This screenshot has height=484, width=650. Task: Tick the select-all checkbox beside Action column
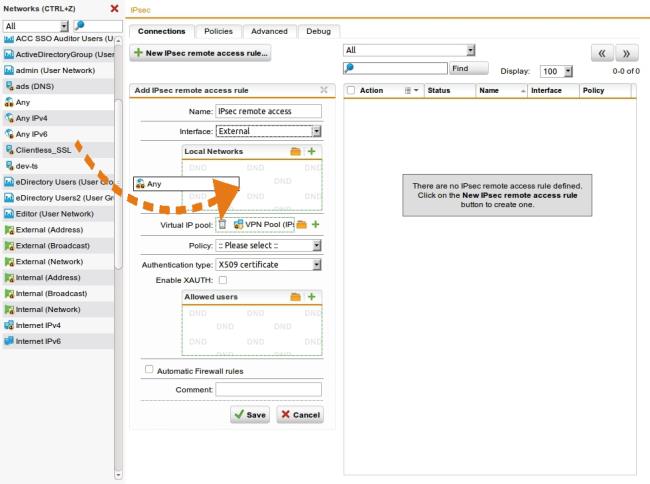350,90
